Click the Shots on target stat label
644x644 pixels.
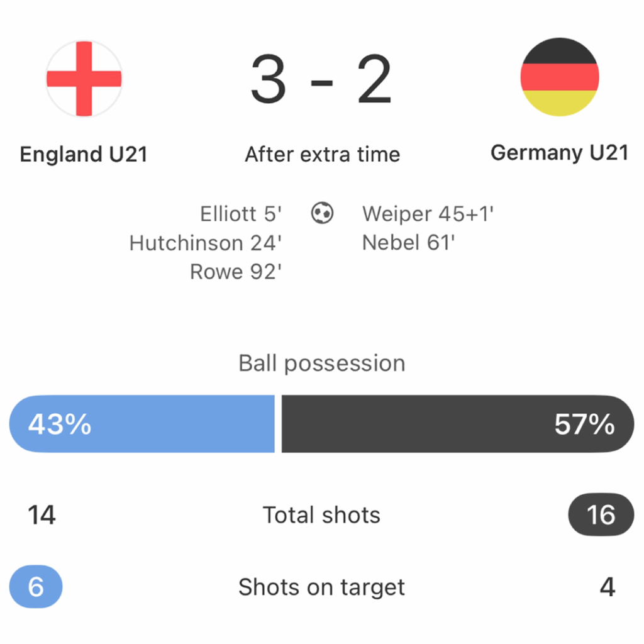(321, 587)
